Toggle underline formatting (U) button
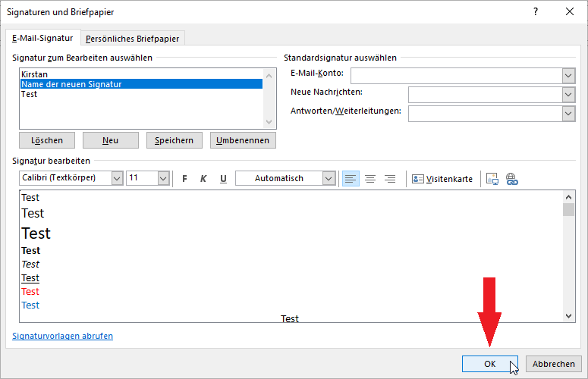This screenshot has height=379, width=588. pyautogui.click(x=223, y=179)
